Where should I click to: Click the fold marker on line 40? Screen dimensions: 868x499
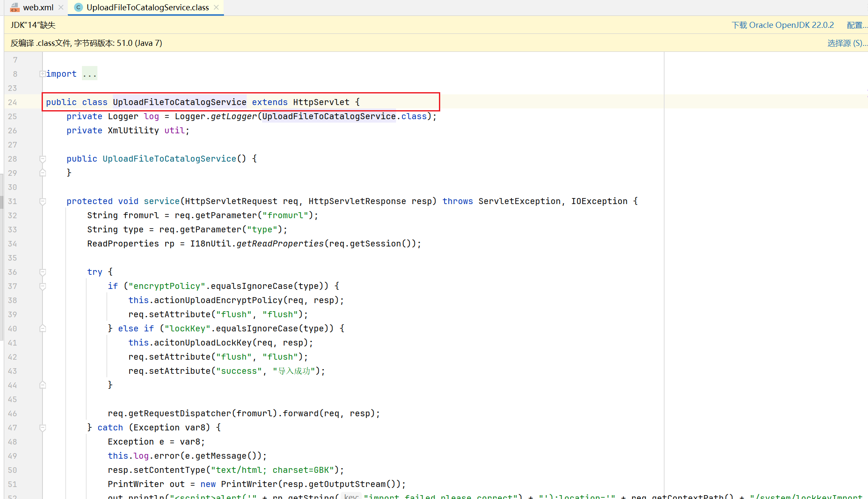coord(42,328)
